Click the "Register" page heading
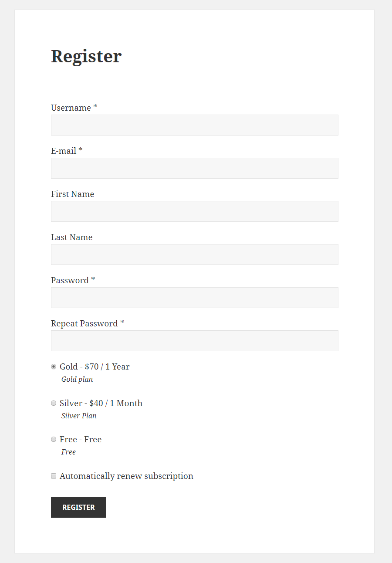 pyautogui.click(x=86, y=56)
